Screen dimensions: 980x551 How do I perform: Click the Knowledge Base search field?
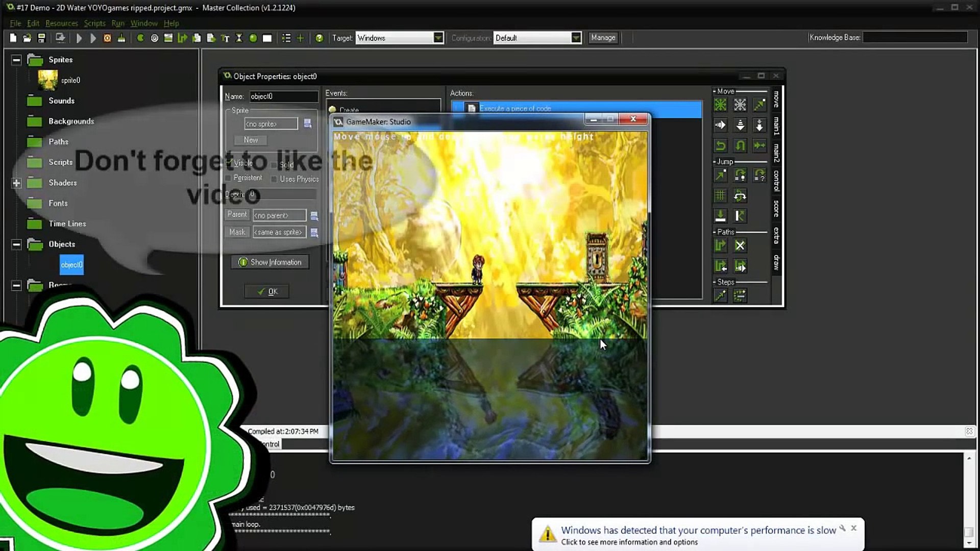click(x=915, y=38)
